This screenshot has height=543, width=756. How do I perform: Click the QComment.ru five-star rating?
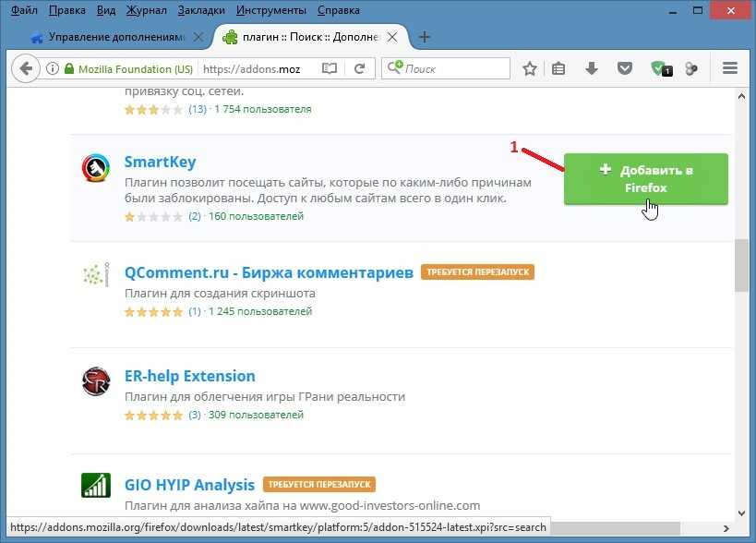coord(154,312)
